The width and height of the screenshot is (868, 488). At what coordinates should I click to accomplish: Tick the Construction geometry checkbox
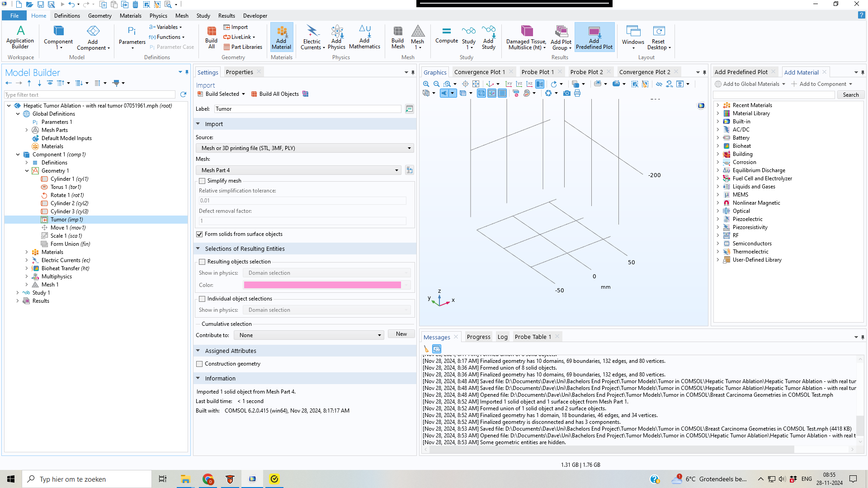(199, 364)
